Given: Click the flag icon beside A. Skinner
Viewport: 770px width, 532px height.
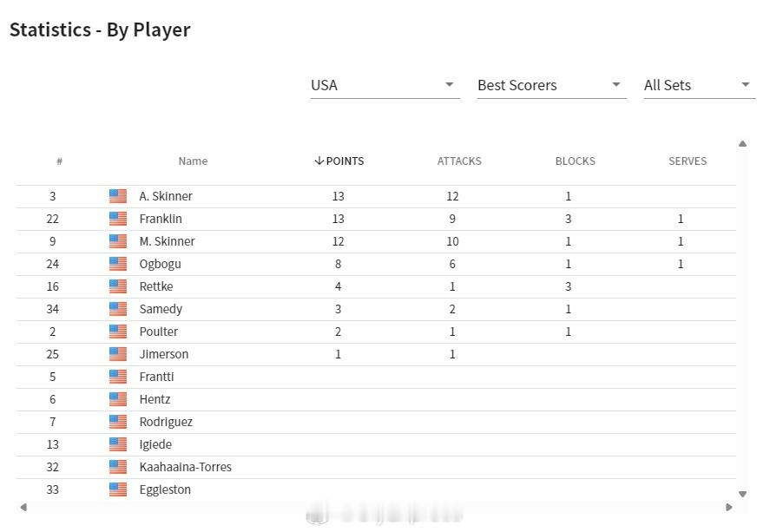Looking at the screenshot, I should (118, 196).
